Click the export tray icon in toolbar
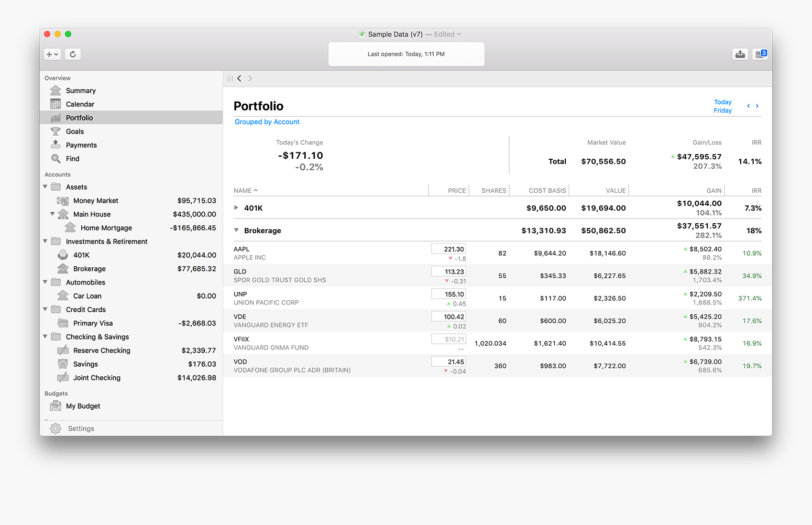Screen dimensions: 812x525 [740, 54]
